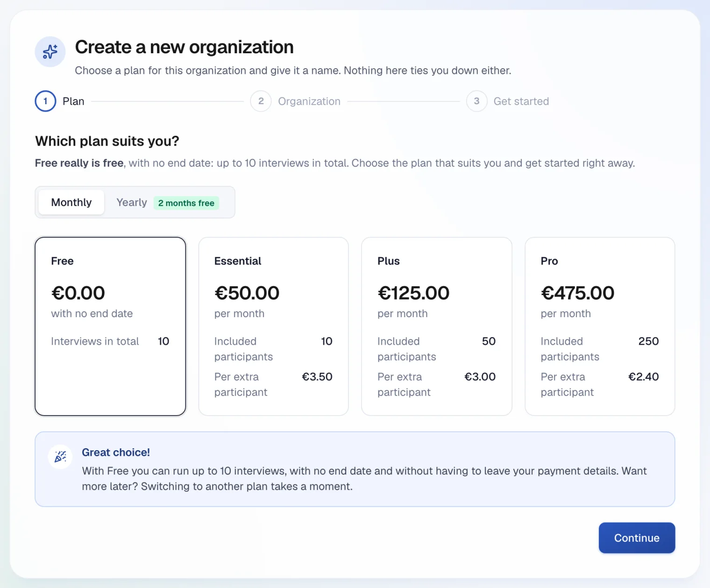Click the €3.50 per extra participant value
The width and height of the screenshot is (710, 588).
(317, 377)
